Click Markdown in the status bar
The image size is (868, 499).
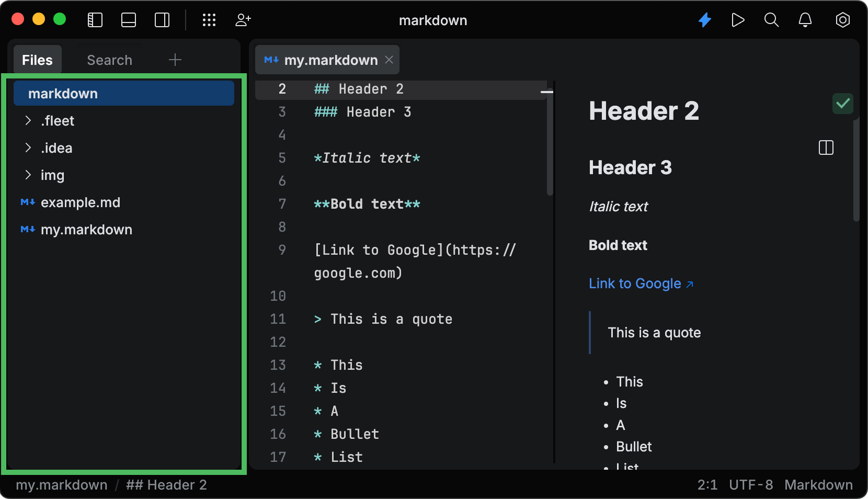(x=818, y=485)
